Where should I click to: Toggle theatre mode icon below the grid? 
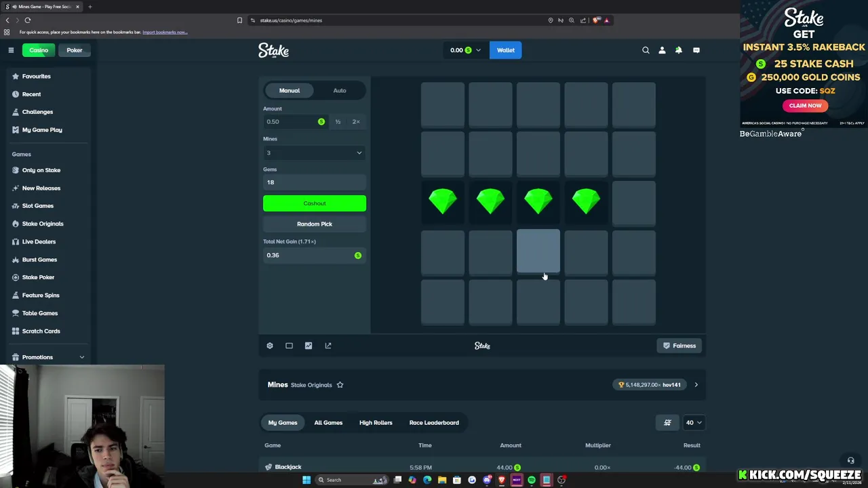(289, 346)
